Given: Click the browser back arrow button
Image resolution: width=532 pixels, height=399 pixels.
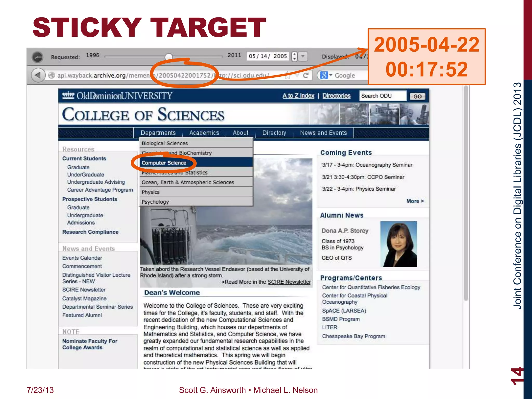Looking at the screenshot, I should click(38, 75).
